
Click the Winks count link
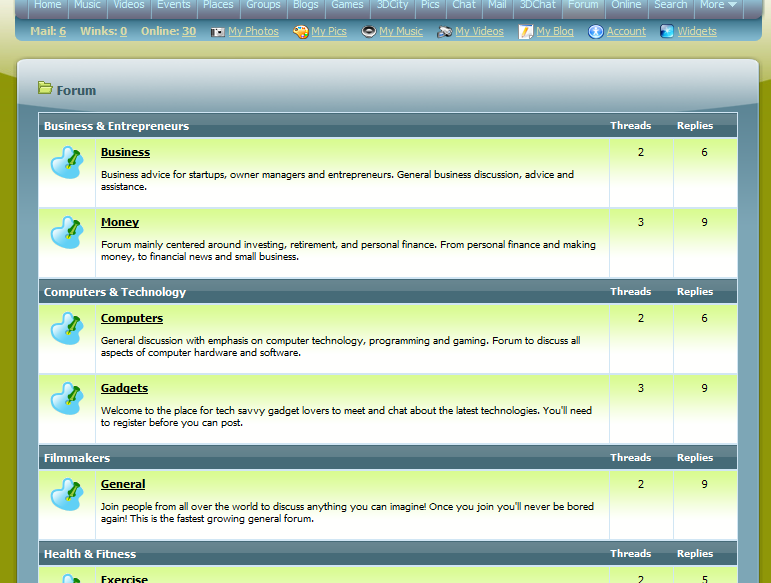pos(123,31)
